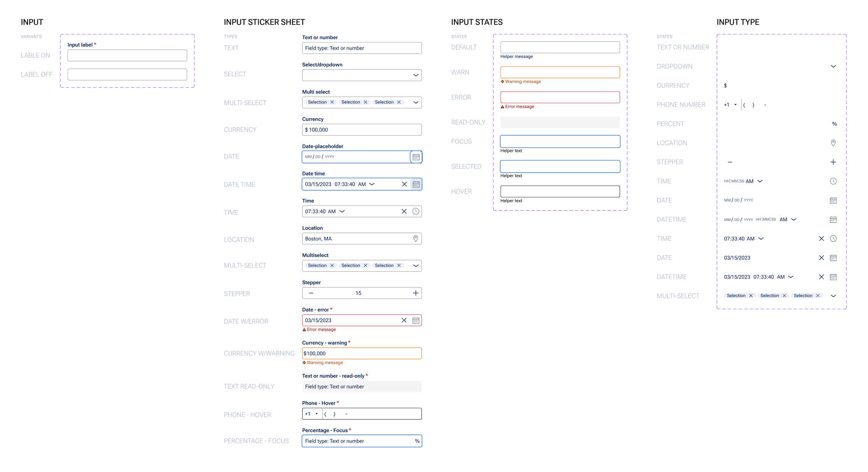868x472 pixels.
Task: Click the calendar icon in Date-placeholder field
Action: tap(416, 157)
